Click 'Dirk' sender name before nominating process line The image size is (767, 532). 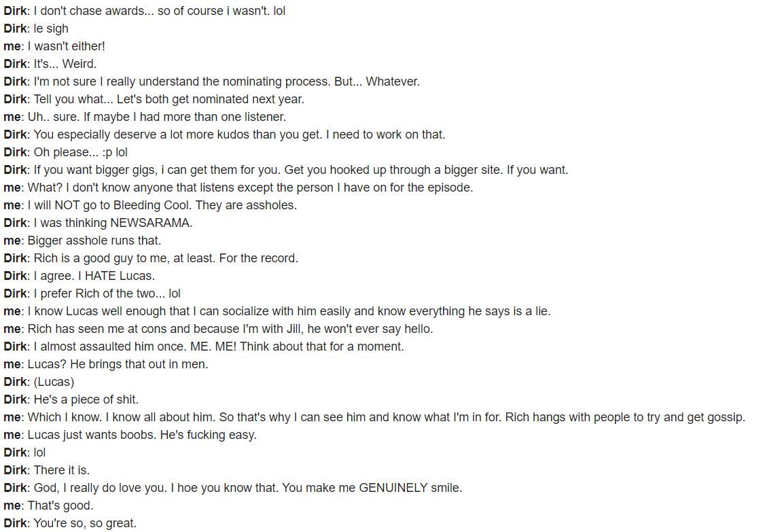15,82
